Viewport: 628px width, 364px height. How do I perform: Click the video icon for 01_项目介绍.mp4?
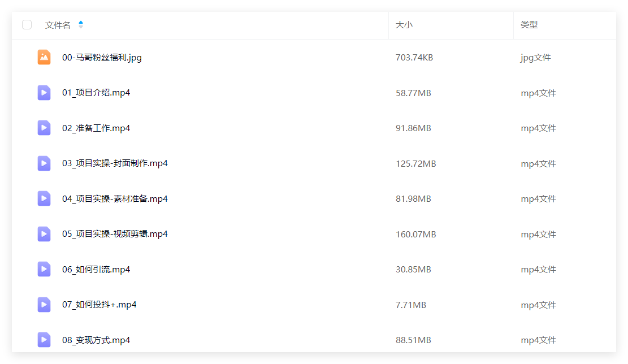coord(44,93)
